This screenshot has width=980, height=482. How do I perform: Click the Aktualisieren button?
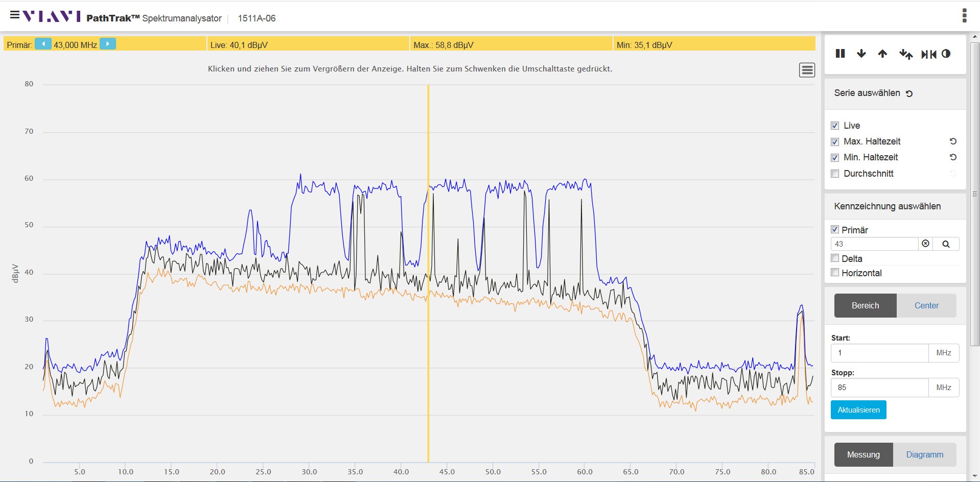858,410
